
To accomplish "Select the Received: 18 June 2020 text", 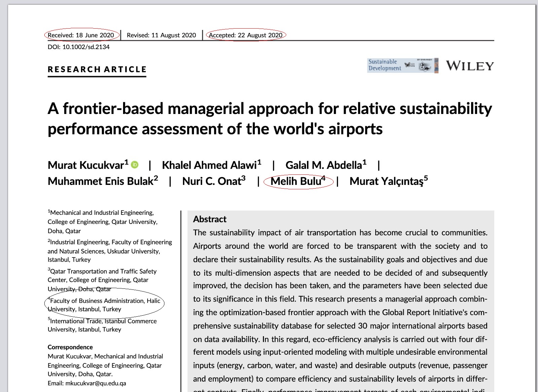I will pos(81,35).
